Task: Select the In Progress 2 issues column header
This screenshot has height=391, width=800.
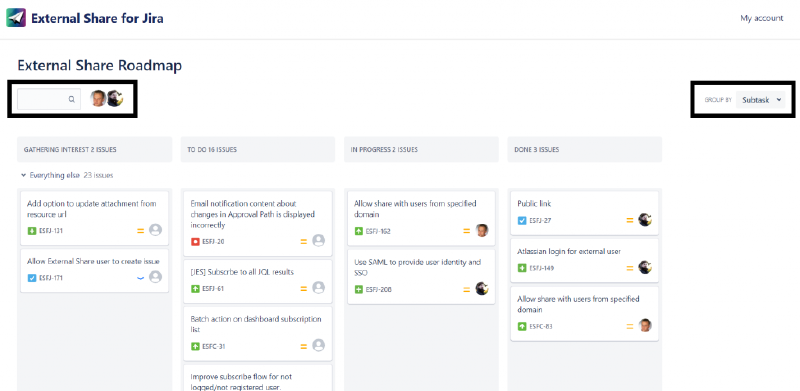Action: [x=421, y=150]
